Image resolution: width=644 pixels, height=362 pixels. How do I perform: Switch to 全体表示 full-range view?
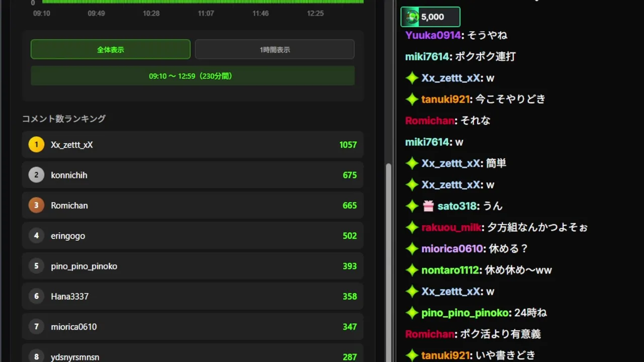(x=111, y=49)
